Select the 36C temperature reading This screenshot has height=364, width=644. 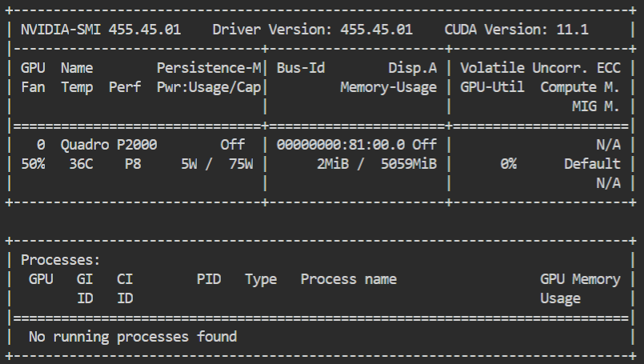tap(81, 164)
